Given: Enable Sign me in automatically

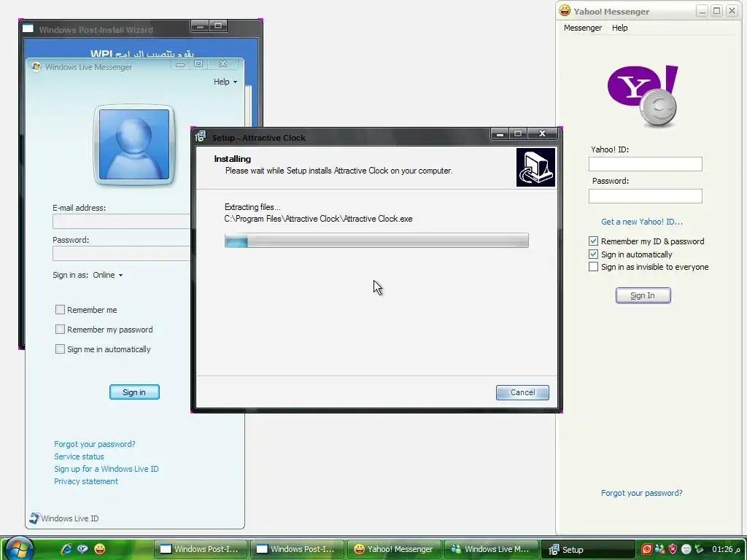Looking at the screenshot, I should pyautogui.click(x=60, y=349).
